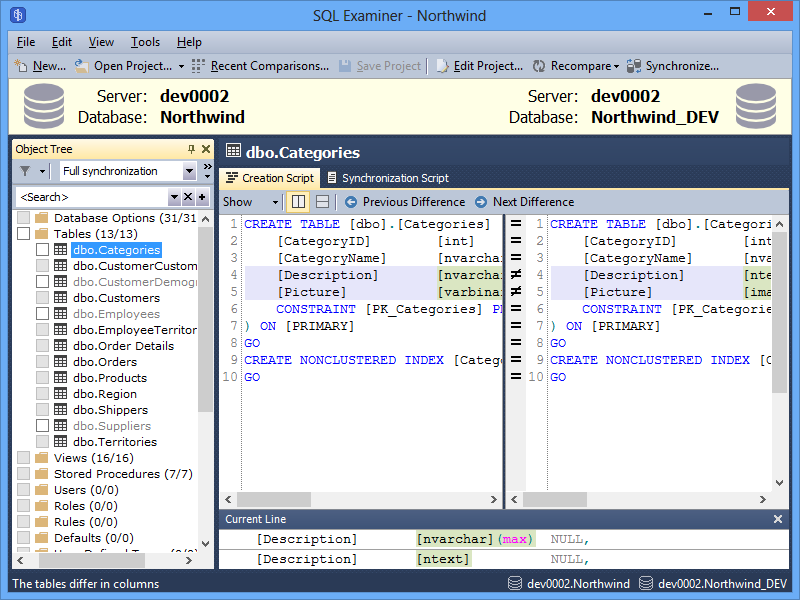This screenshot has height=600, width=800.
Task: Open the Show dropdown in script view
Action: tap(276, 202)
